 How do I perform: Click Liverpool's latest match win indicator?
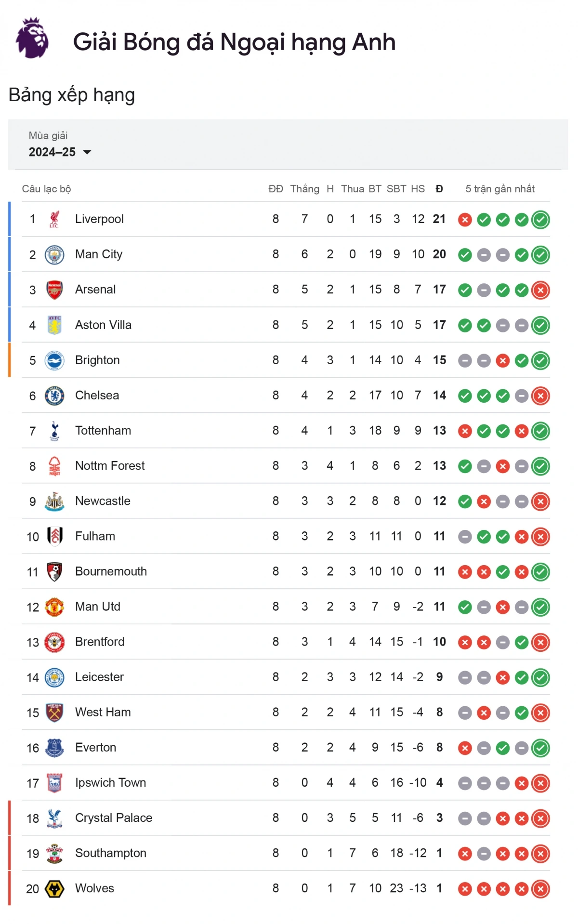[x=540, y=220]
